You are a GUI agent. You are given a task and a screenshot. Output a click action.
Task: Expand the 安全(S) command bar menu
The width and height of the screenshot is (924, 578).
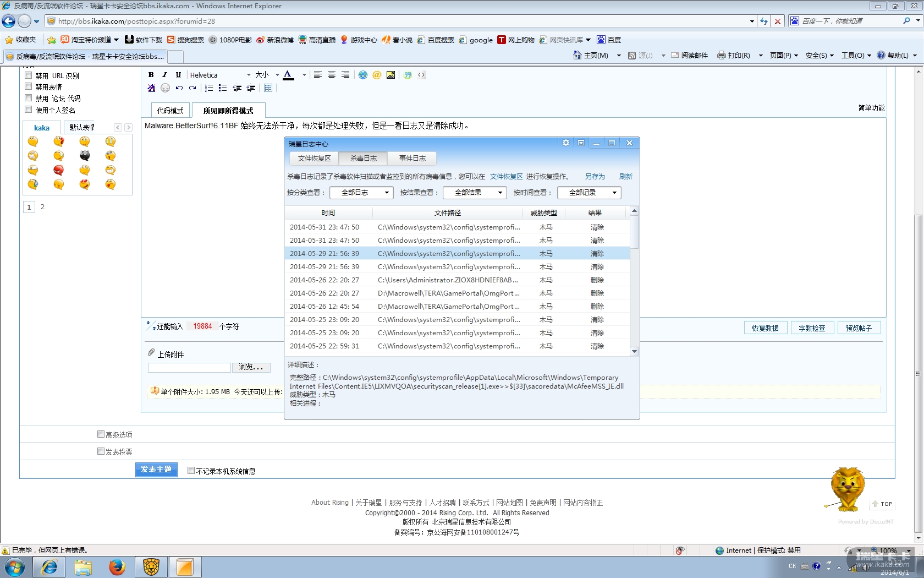pyautogui.click(x=820, y=56)
